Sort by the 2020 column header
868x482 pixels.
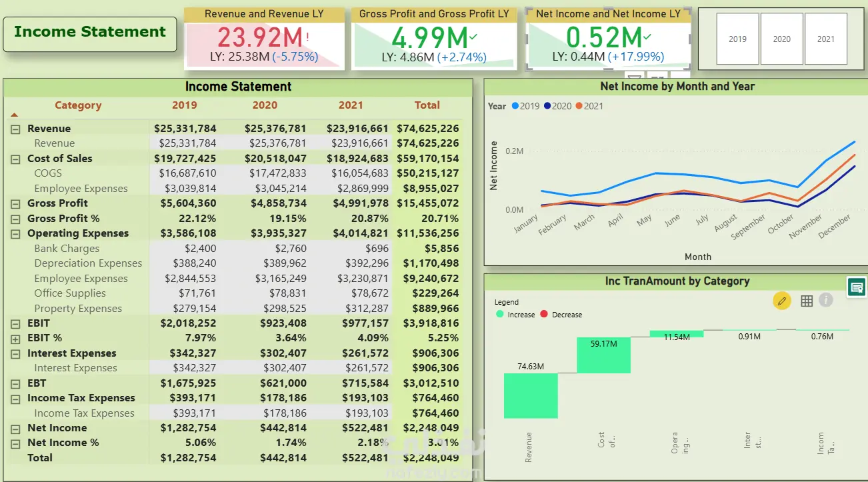265,105
